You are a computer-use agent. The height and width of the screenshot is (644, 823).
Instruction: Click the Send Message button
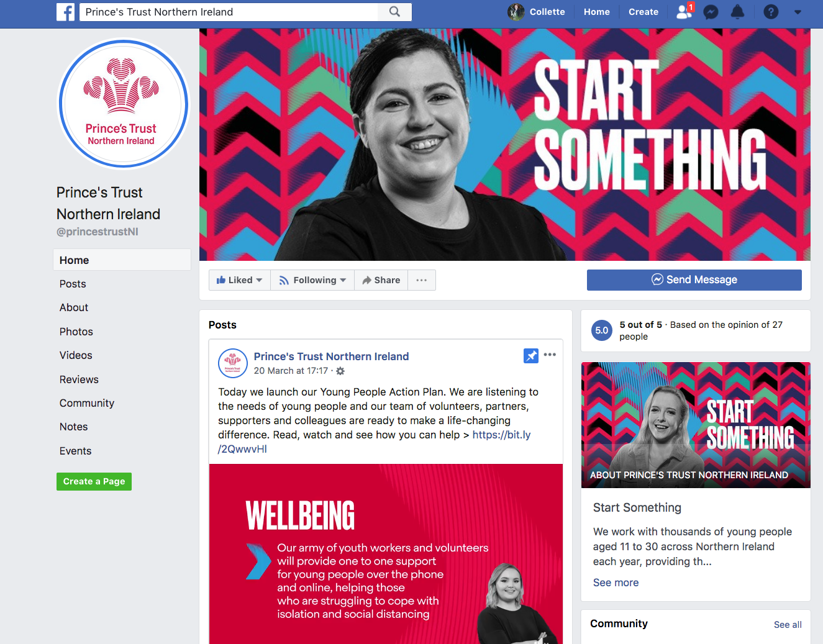tap(694, 280)
